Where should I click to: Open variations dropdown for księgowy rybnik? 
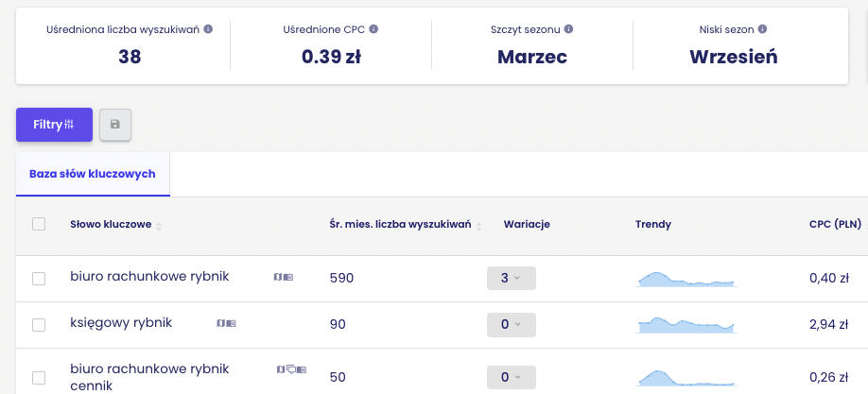click(511, 325)
